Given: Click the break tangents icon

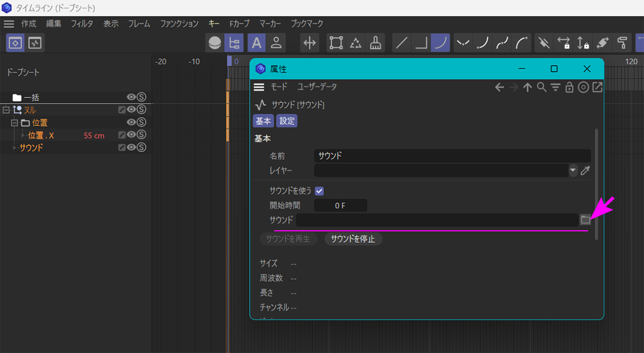Looking at the screenshot, I should click(x=544, y=43).
